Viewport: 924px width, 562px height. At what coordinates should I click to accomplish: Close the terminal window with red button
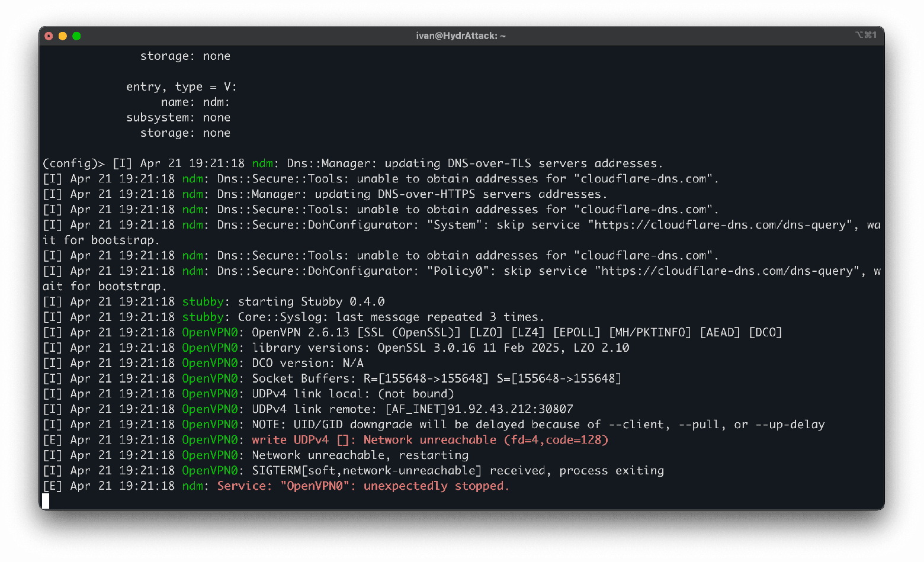point(49,36)
